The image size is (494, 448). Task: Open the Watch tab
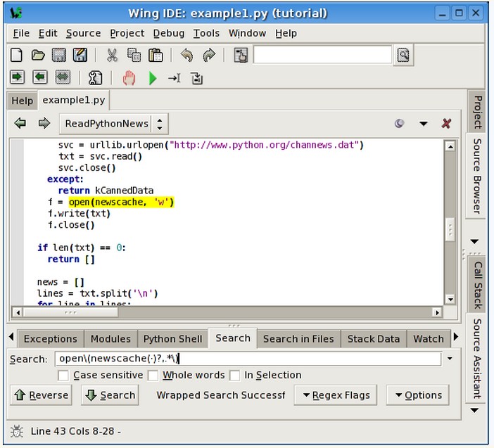429,339
